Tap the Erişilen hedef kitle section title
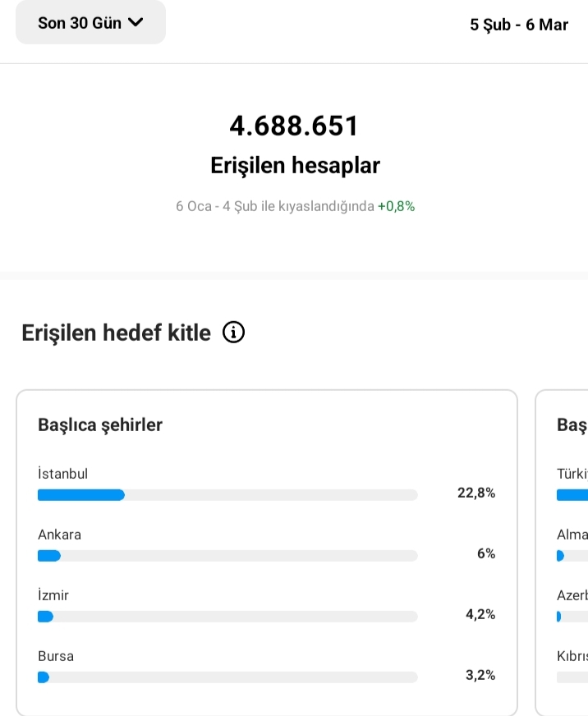Screen dimensions: 588x716 click(116, 333)
